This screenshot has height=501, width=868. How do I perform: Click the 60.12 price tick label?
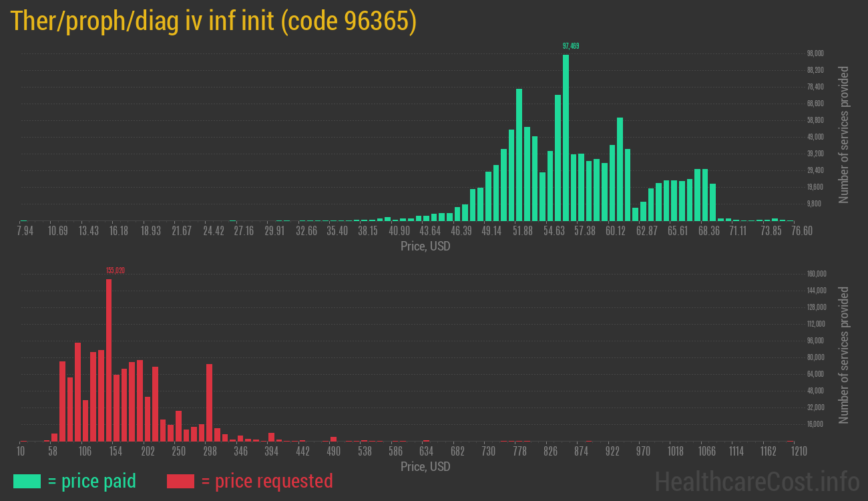click(615, 231)
